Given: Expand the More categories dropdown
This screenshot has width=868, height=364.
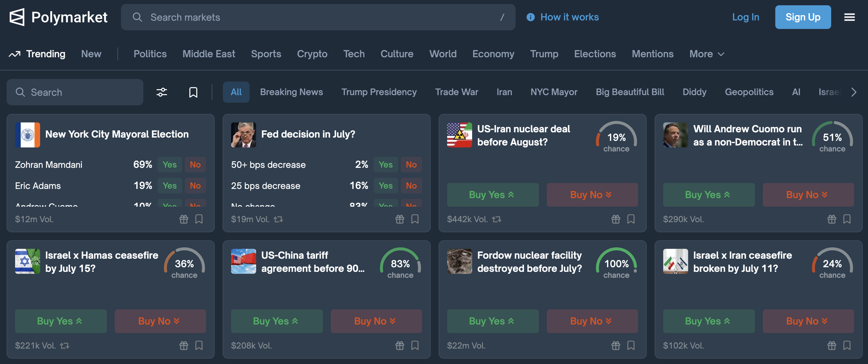Looking at the screenshot, I should click(x=707, y=54).
